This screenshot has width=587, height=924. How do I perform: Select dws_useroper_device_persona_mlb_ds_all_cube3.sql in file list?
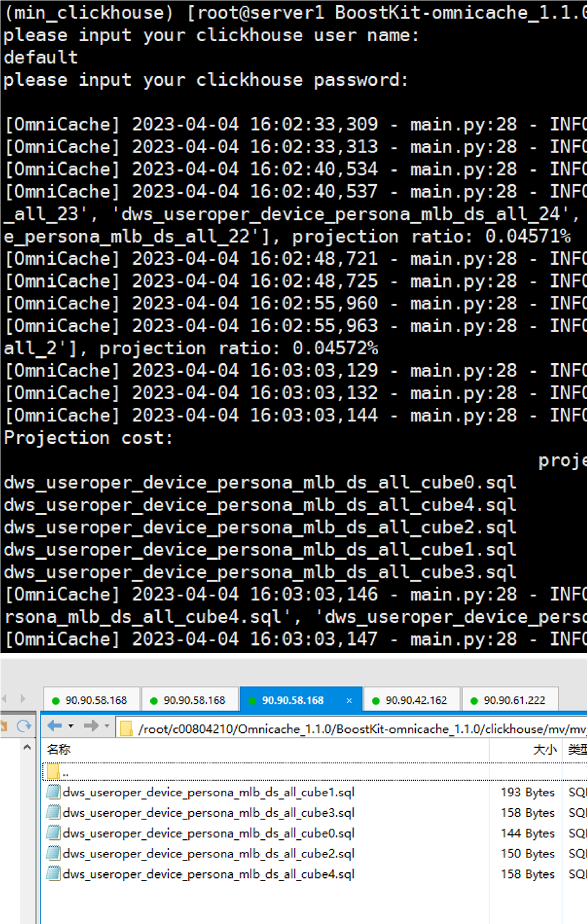209,813
